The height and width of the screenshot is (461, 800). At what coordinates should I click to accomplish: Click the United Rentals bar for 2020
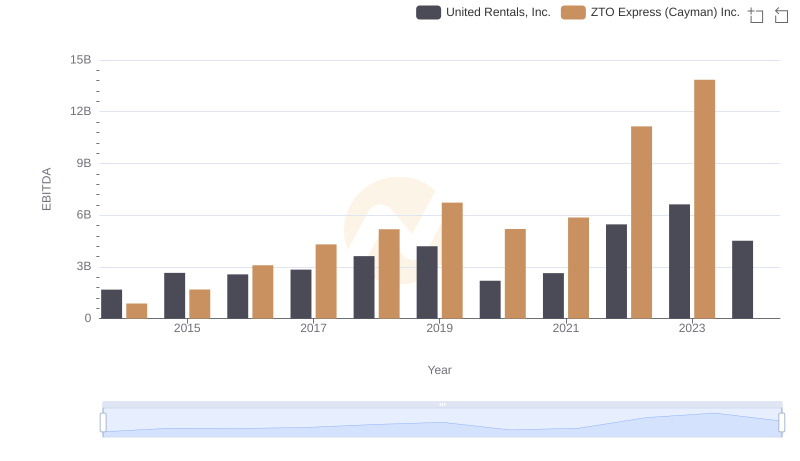490,299
